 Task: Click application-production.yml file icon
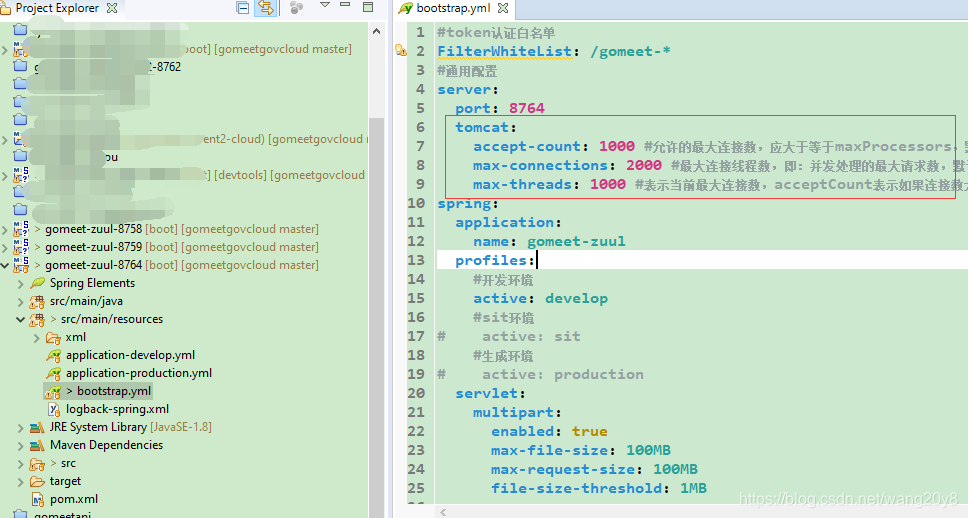click(54, 374)
